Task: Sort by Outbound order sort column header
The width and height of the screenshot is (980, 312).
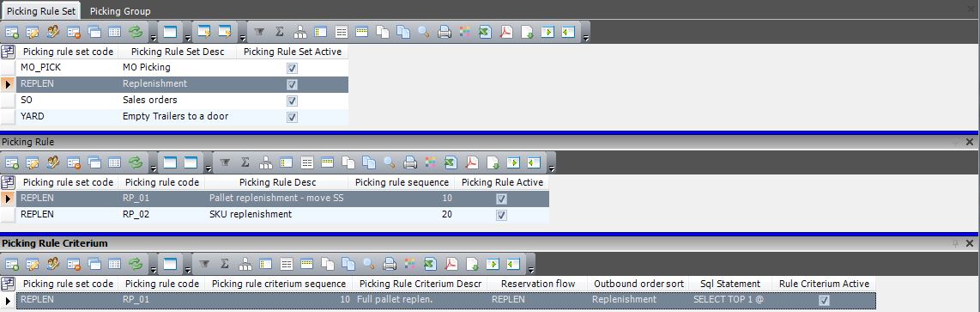Action: click(638, 284)
